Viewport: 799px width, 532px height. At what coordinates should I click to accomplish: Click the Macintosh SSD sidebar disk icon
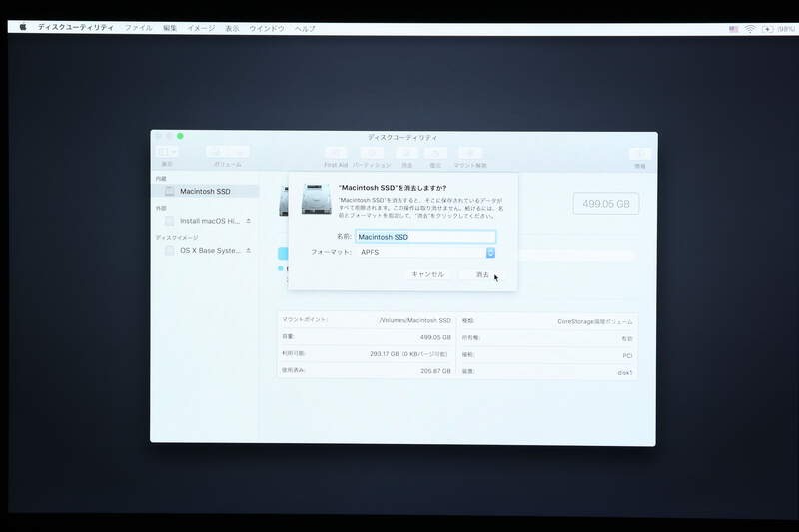(x=169, y=191)
